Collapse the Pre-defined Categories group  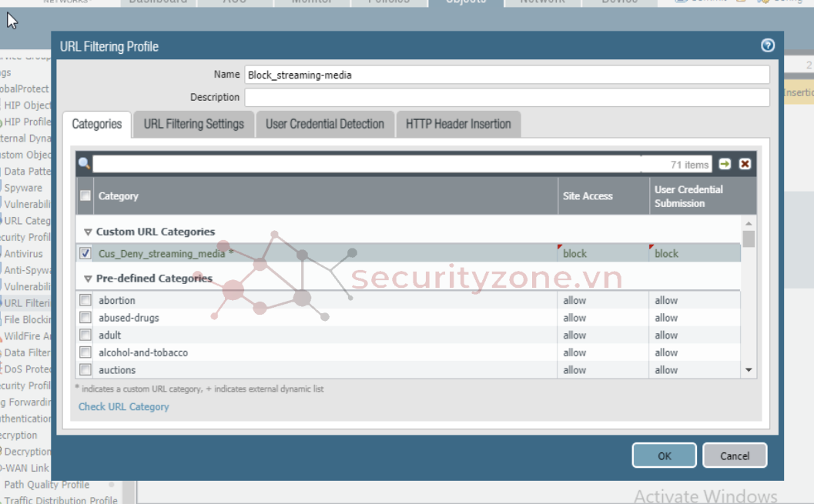88,279
